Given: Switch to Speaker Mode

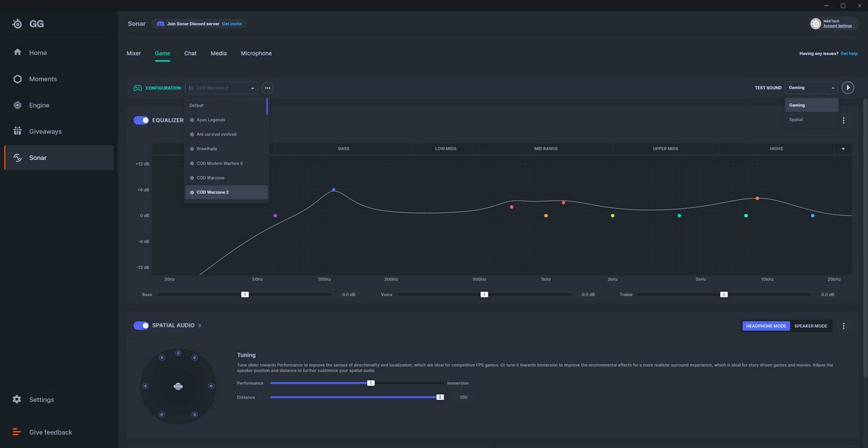Looking at the screenshot, I should 810,326.
